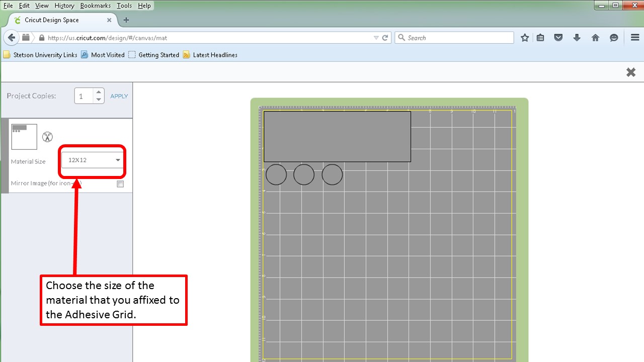Click the browser Search field
Viewport: 644px width, 362px height.
pyautogui.click(x=454, y=38)
